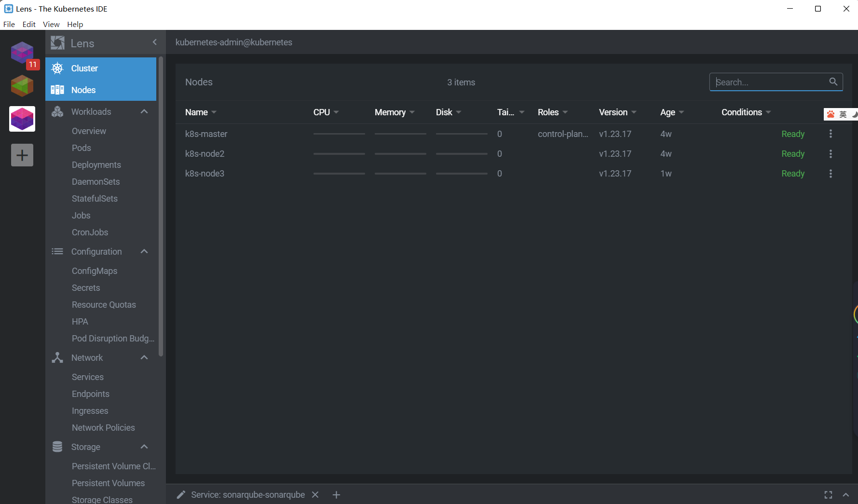Open the View menu
The height and width of the screenshot is (504, 858).
51,24
